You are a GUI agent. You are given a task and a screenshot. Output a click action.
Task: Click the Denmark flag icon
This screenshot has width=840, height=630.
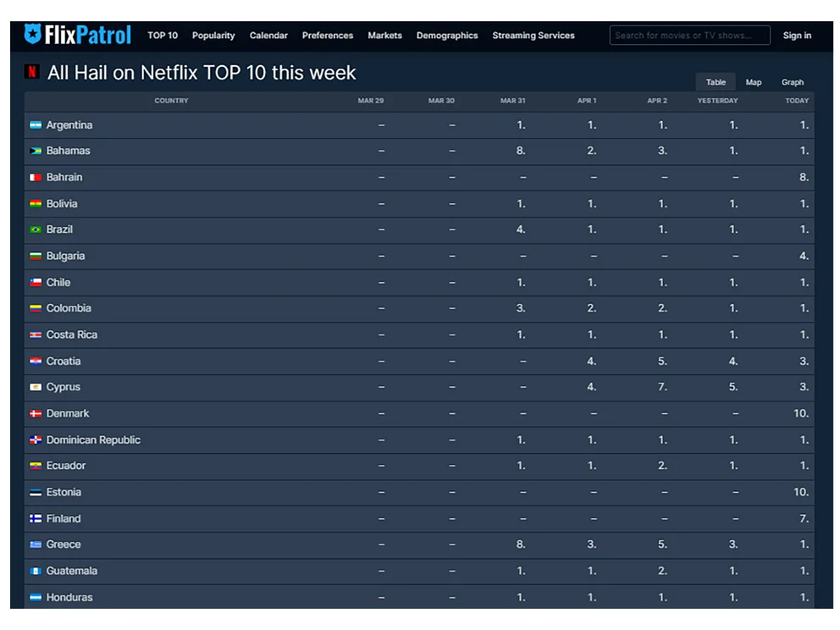coord(36,414)
